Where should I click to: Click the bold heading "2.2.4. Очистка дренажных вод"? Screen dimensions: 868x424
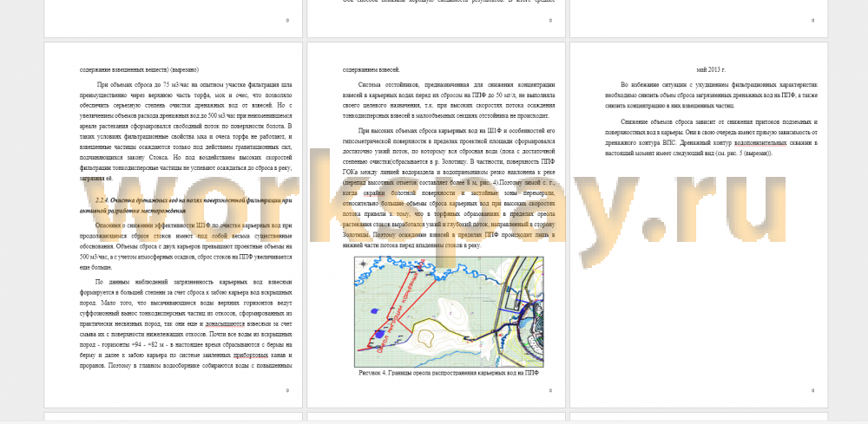(x=186, y=205)
